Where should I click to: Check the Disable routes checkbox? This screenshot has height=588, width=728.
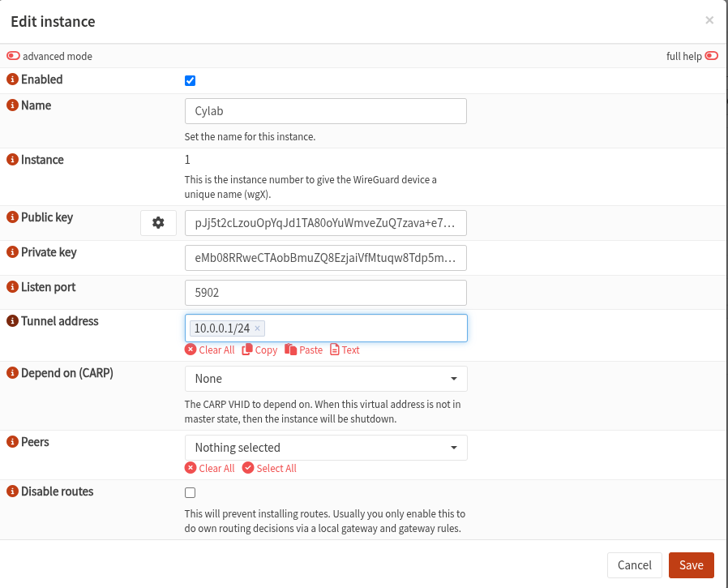click(x=191, y=492)
